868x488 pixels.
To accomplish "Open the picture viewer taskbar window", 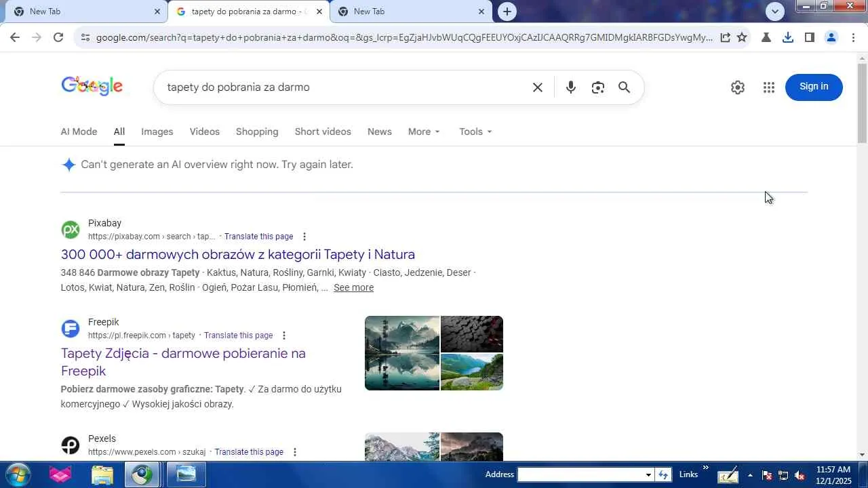I will coord(186,474).
